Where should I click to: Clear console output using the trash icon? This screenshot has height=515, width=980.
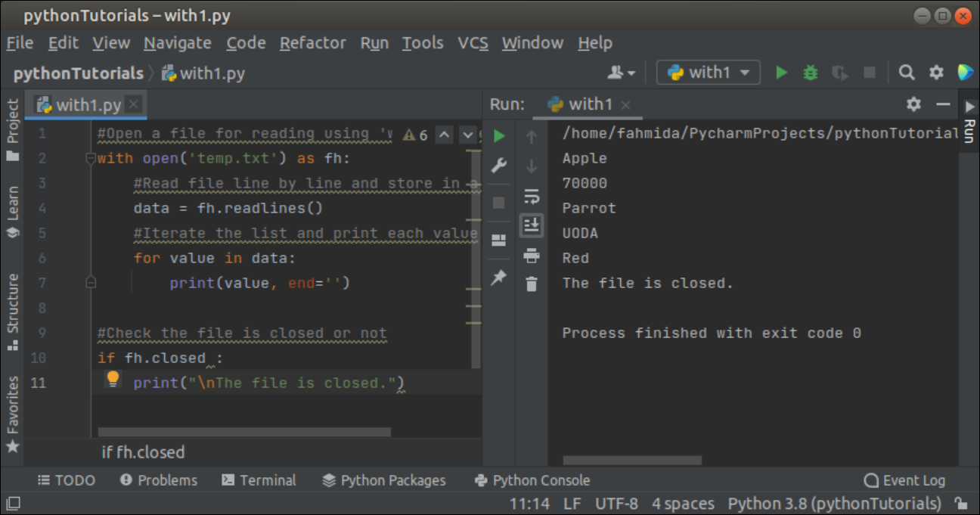(x=532, y=282)
